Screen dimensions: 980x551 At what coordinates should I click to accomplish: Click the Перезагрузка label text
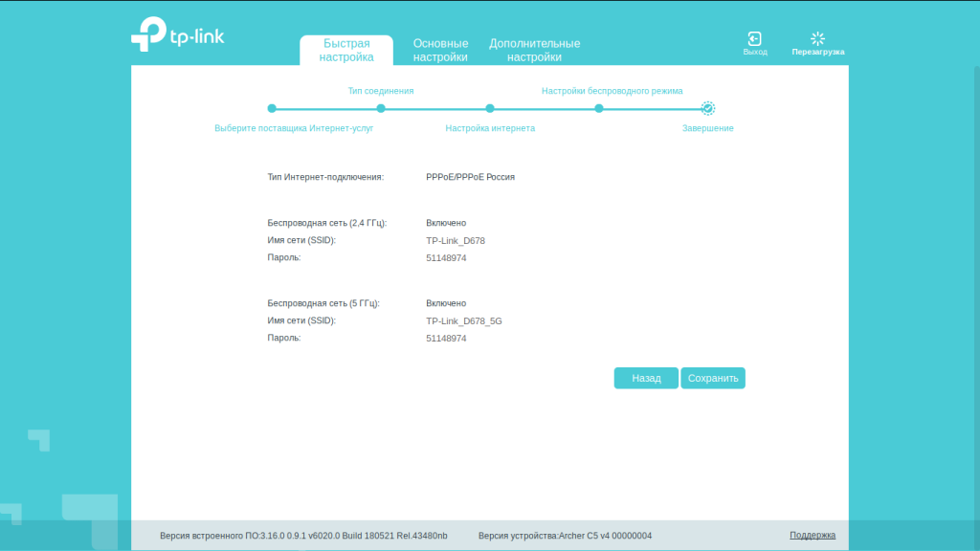point(817,52)
